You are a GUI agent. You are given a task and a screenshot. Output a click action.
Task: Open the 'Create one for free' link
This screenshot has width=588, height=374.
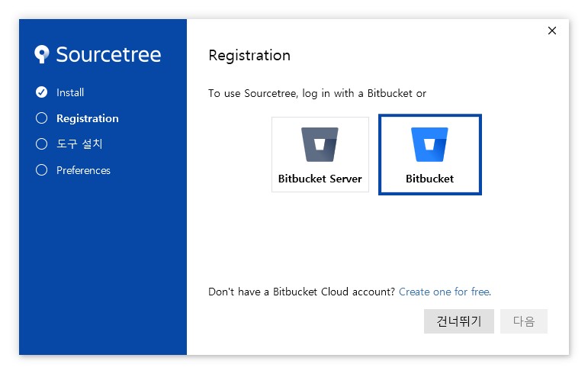(445, 292)
